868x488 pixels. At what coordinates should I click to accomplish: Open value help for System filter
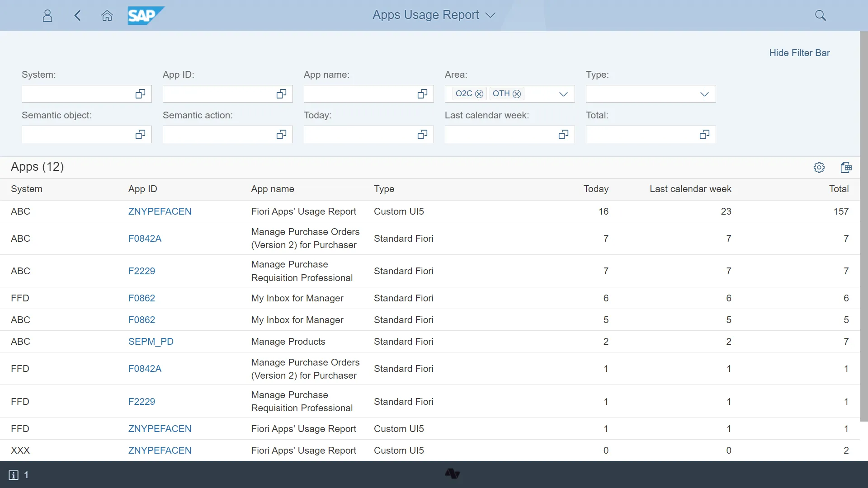coord(140,94)
